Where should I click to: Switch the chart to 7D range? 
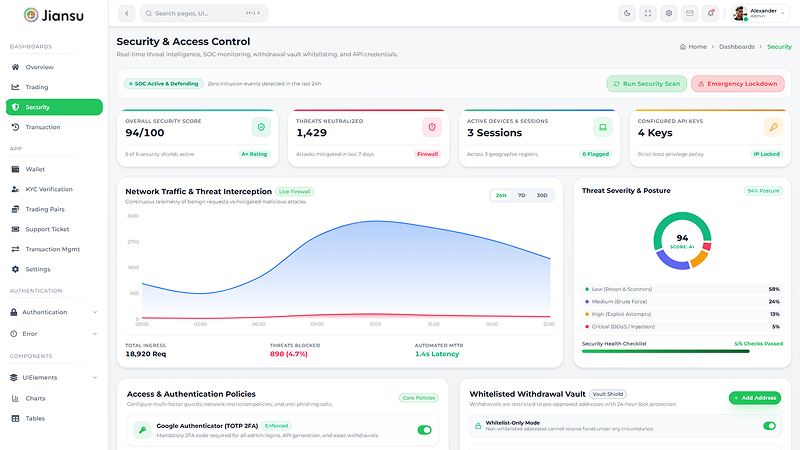coord(521,195)
